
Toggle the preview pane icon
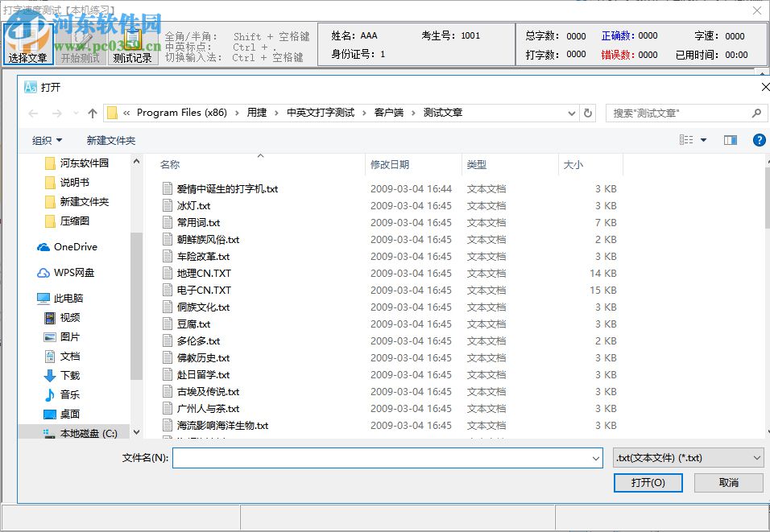(731, 139)
